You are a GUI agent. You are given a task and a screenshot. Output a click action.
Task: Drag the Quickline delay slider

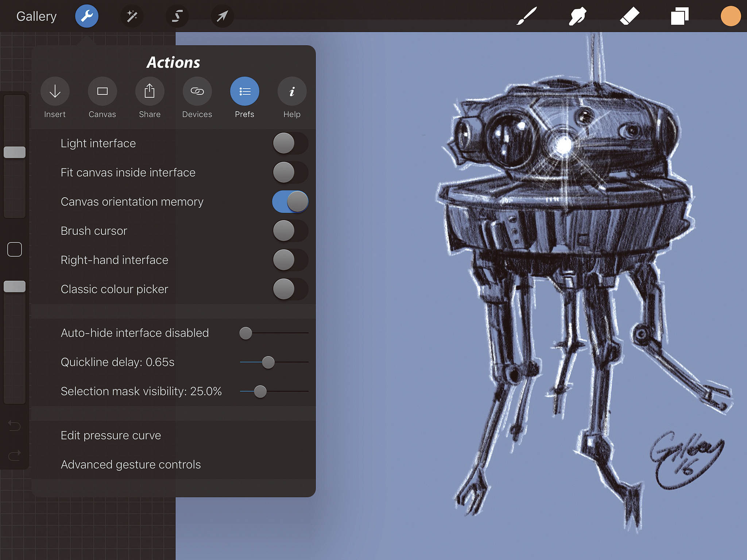268,361
